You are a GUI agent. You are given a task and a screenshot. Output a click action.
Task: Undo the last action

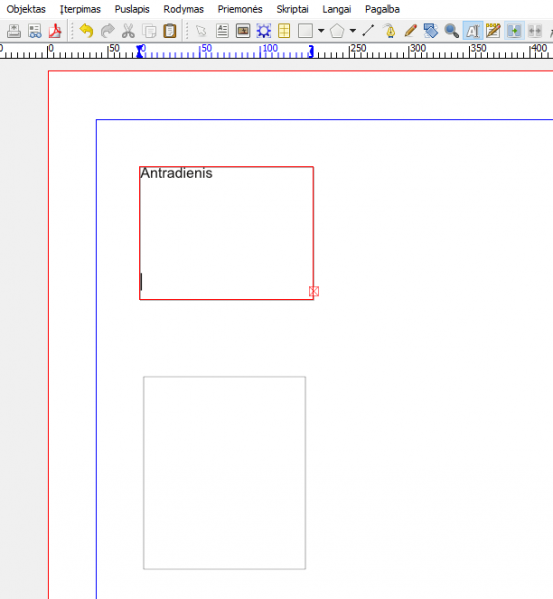click(87, 31)
